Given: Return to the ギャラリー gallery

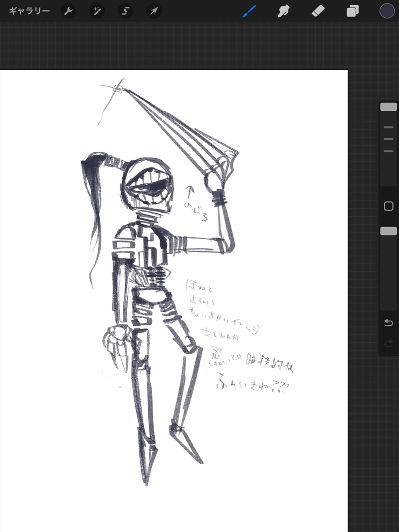Looking at the screenshot, I should click(29, 11).
